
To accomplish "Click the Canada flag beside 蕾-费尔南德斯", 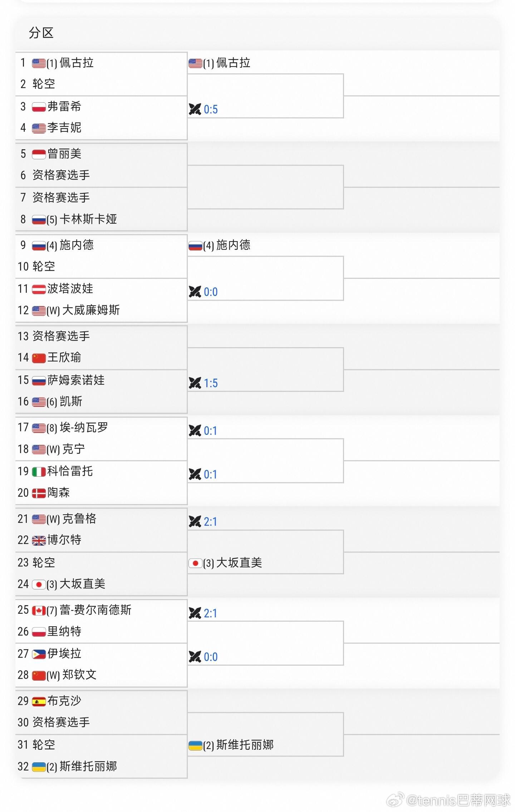I will click(39, 610).
